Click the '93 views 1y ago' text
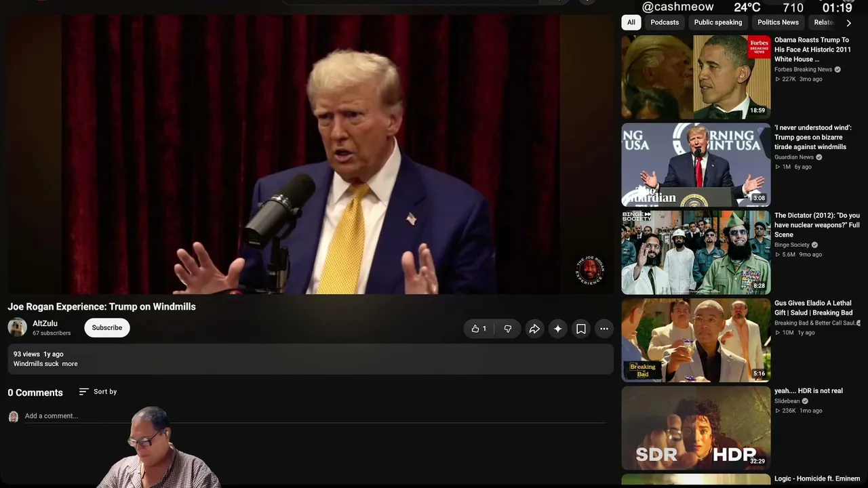This screenshot has width=868, height=488. pos(39,354)
